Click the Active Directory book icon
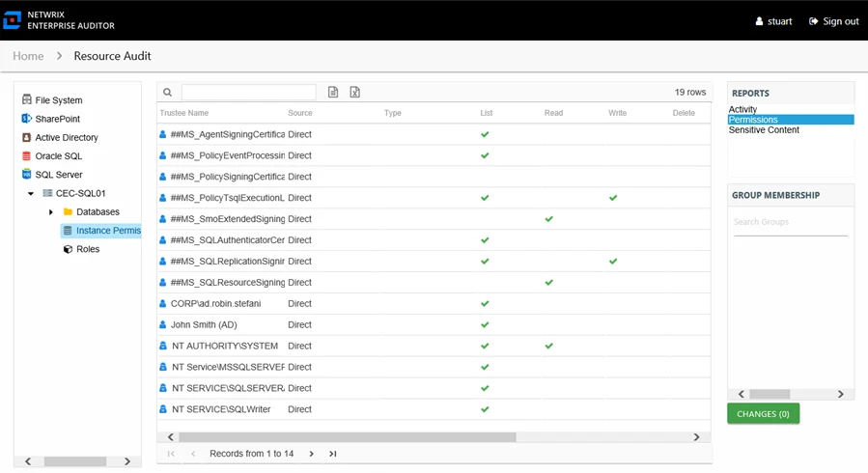This screenshot has height=473, width=868. (x=27, y=137)
